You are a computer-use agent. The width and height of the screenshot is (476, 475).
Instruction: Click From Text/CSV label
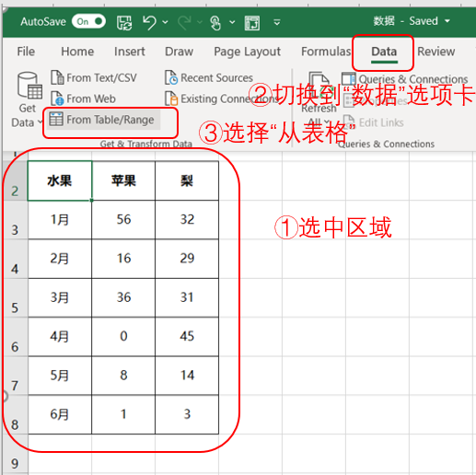(101, 78)
